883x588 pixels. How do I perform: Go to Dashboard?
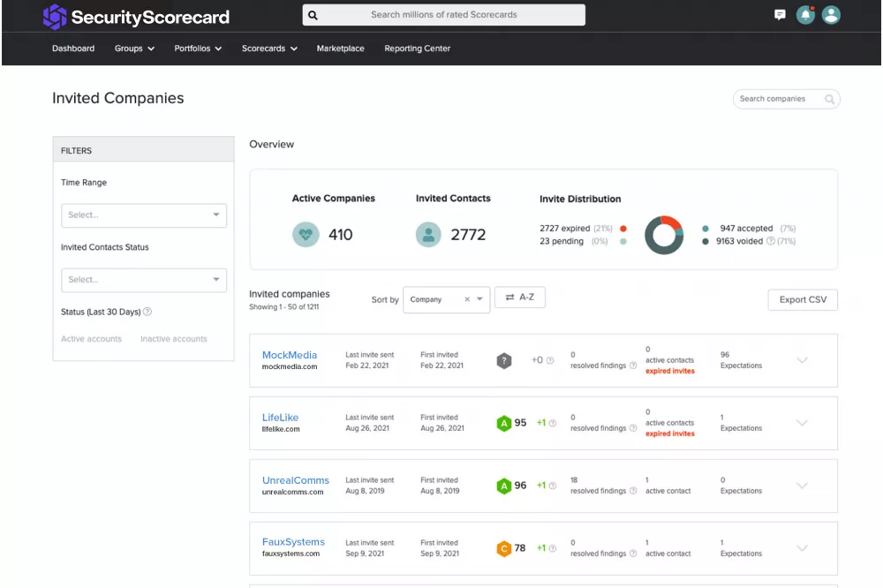tap(73, 49)
